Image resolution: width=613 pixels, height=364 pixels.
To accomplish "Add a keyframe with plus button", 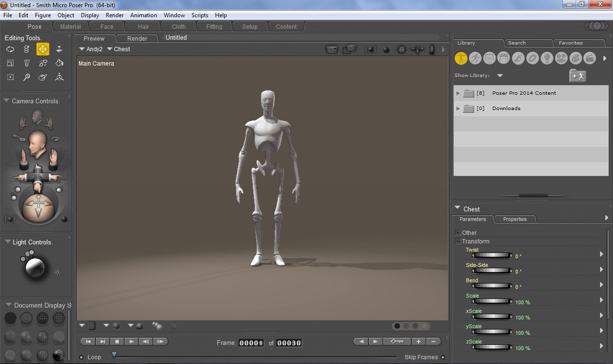I will 419,342.
